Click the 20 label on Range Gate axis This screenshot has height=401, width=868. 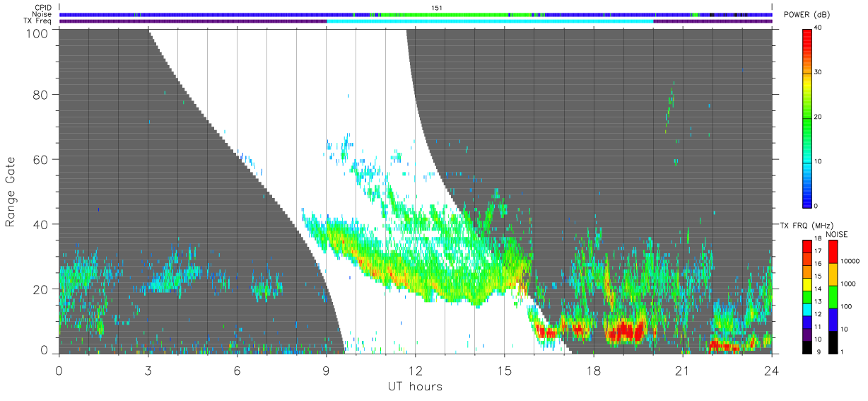(41, 289)
